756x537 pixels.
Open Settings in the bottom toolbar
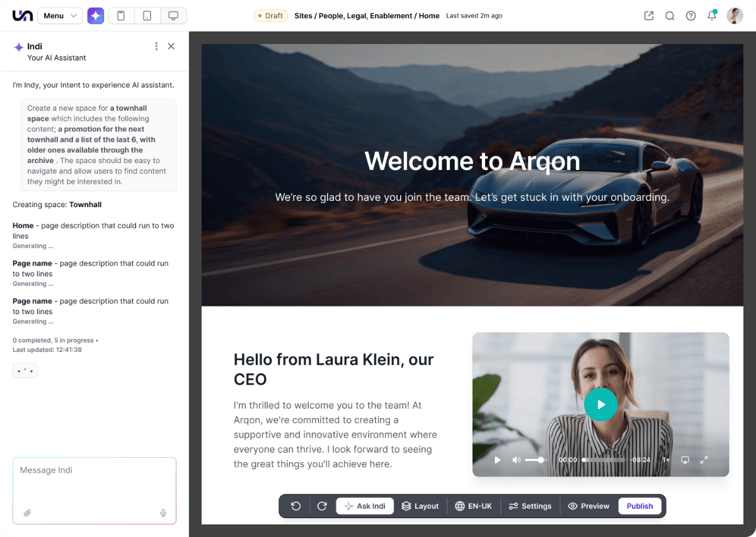tap(530, 506)
